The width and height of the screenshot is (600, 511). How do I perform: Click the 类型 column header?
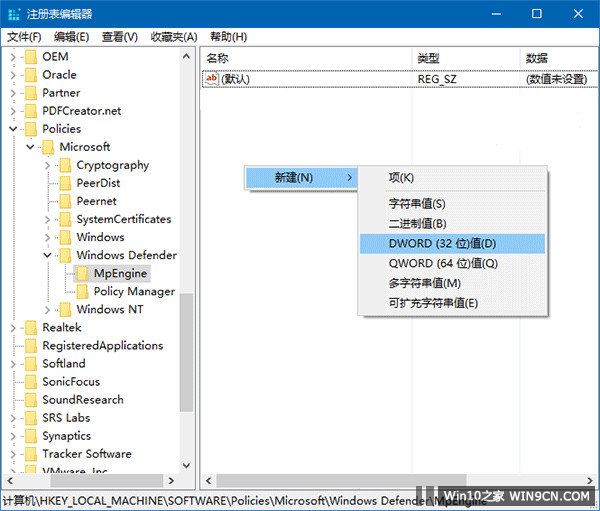tap(428, 59)
